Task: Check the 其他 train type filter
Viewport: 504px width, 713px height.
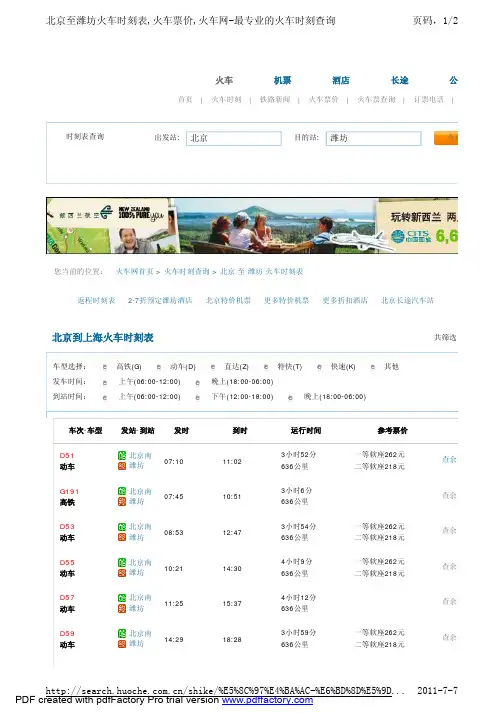Action: (373, 367)
